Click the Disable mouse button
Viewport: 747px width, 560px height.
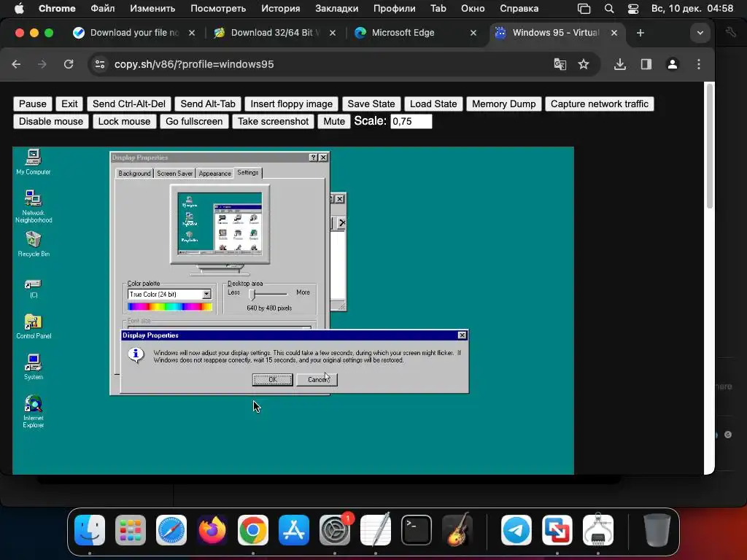(51, 122)
